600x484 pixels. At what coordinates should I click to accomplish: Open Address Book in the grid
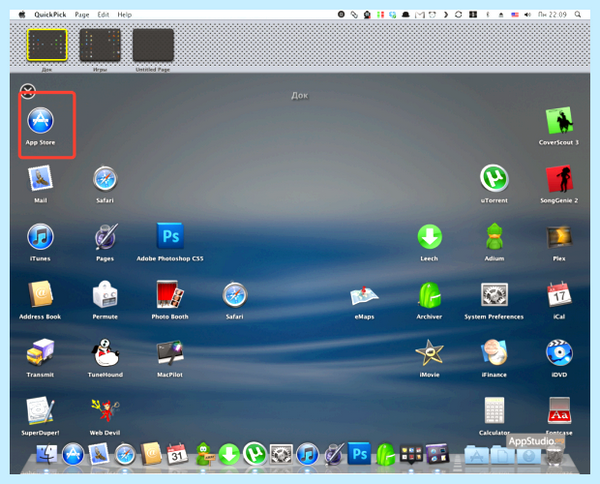[41, 295]
